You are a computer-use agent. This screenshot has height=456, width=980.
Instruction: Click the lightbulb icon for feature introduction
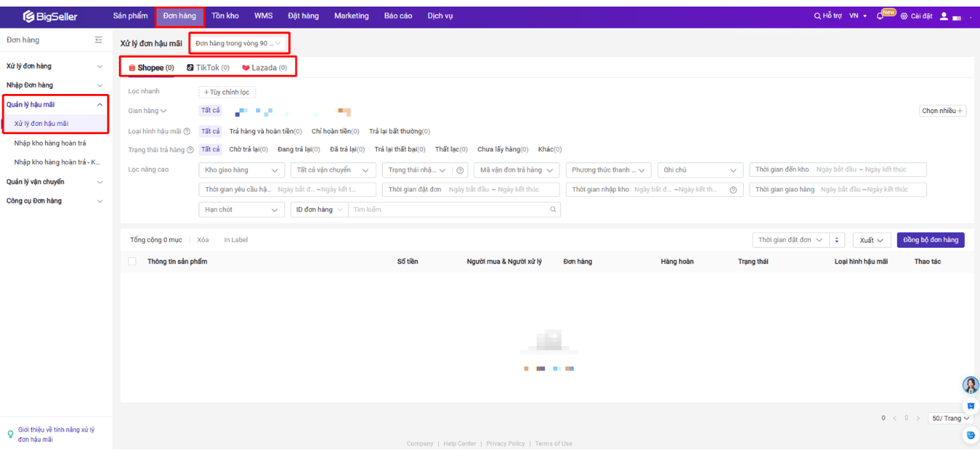click(10, 434)
